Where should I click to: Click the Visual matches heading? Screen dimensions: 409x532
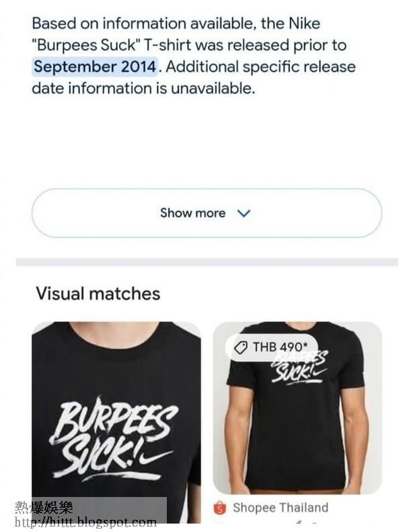tap(98, 294)
